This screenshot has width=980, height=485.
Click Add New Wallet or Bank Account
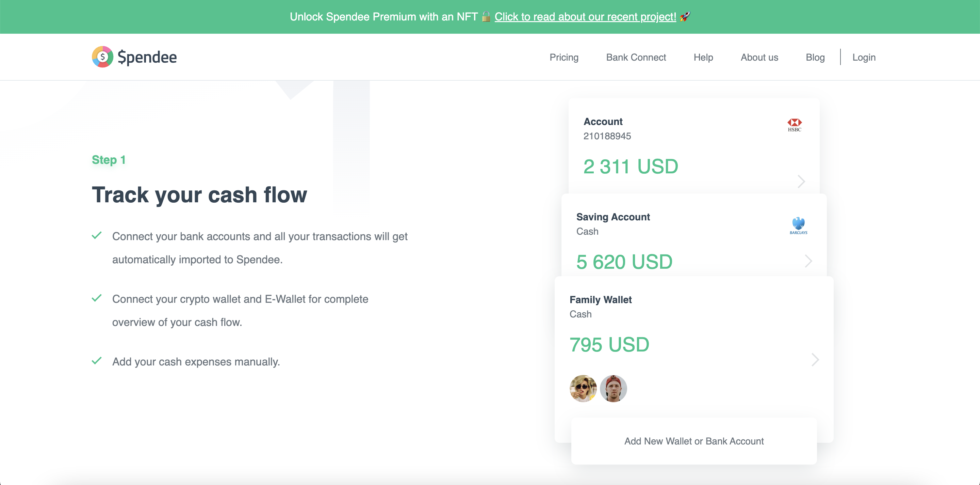tap(694, 441)
